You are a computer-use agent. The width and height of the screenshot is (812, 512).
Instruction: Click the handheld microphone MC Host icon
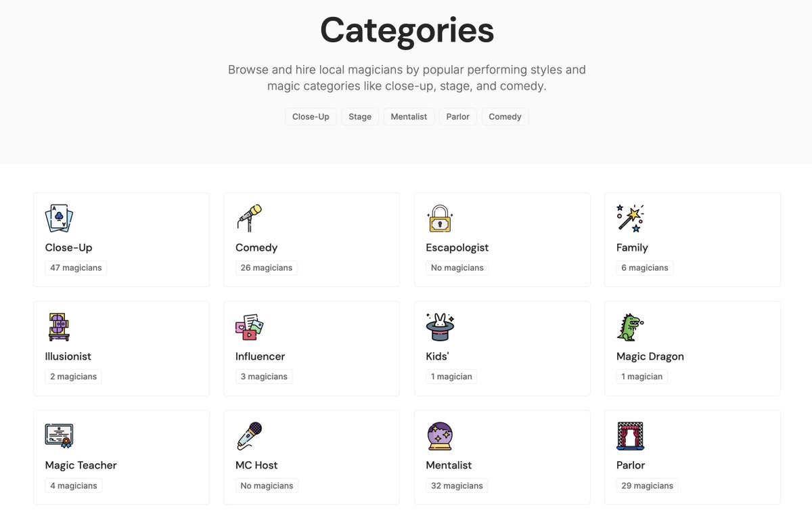[x=249, y=436]
